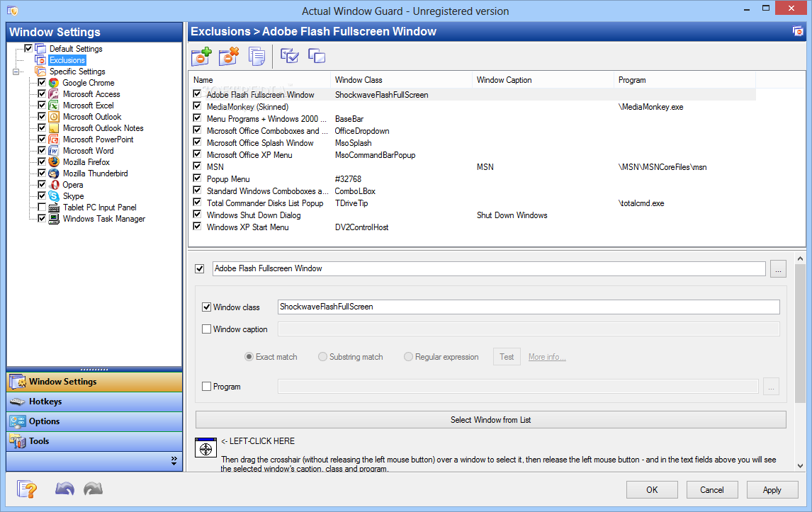812x512 pixels.
Task: Uncheck the Default Settings checkbox
Action: 28,48
